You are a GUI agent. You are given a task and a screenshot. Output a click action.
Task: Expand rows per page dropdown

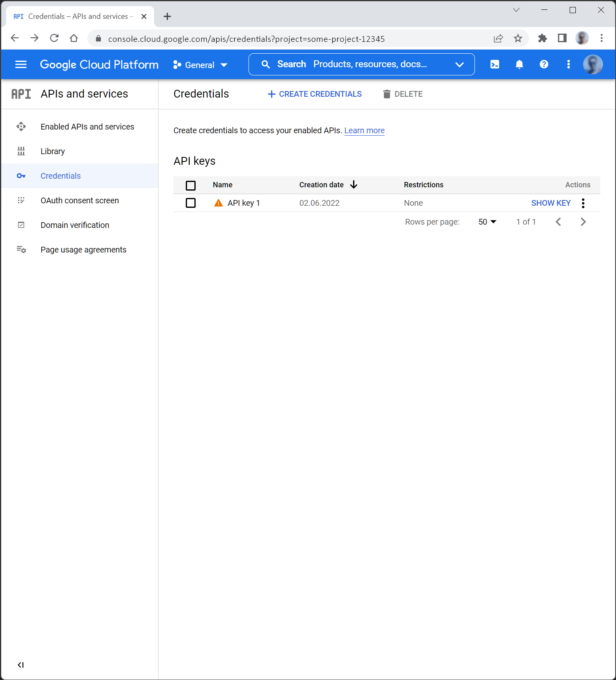point(487,222)
